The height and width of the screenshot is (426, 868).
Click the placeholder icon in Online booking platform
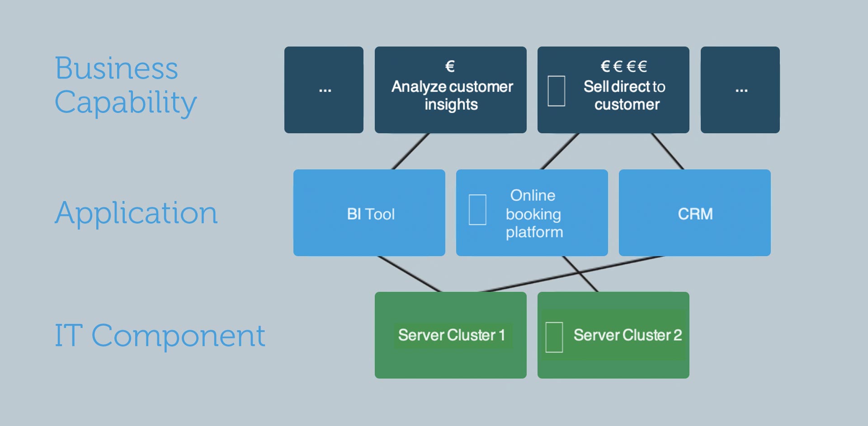pyautogui.click(x=477, y=210)
